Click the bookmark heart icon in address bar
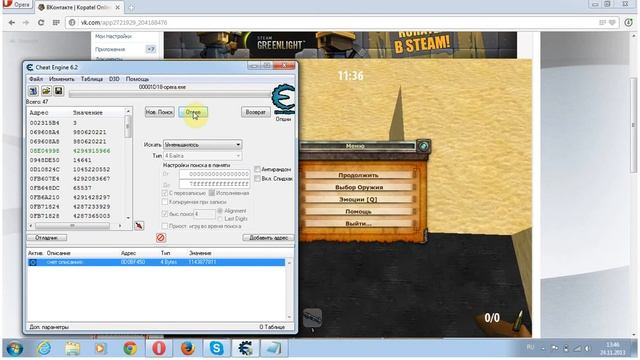This screenshot has width=640, height=360. pyautogui.click(x=612, y=23)
